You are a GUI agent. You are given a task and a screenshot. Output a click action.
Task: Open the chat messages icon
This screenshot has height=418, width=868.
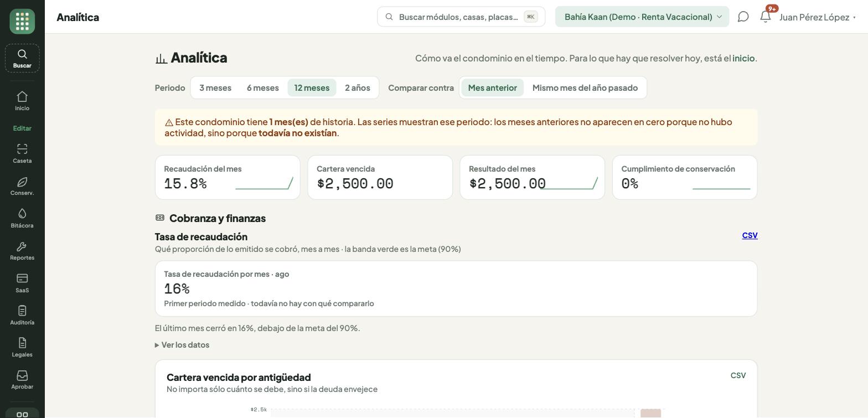[743, 17]
